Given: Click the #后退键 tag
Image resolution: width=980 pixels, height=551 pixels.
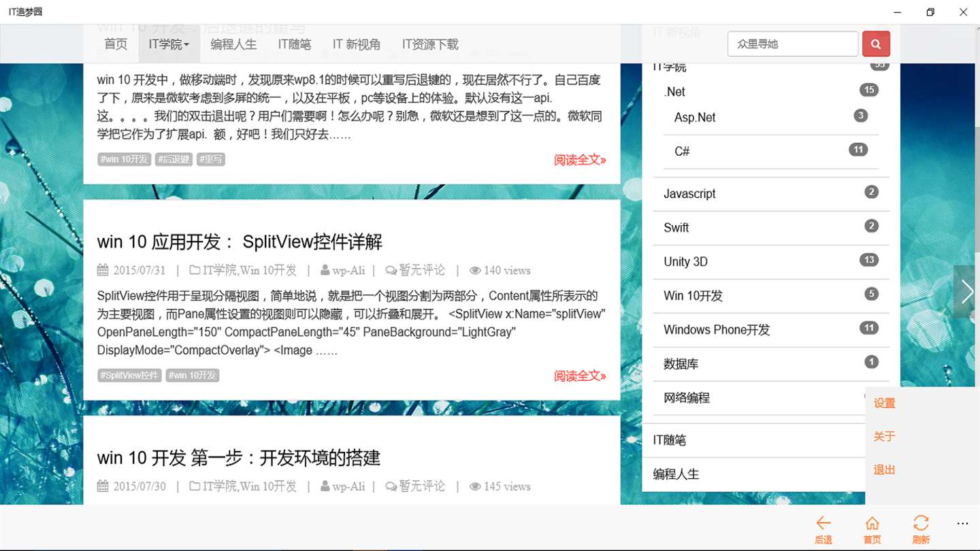Looking at the screenshot, I should (174, 159).
